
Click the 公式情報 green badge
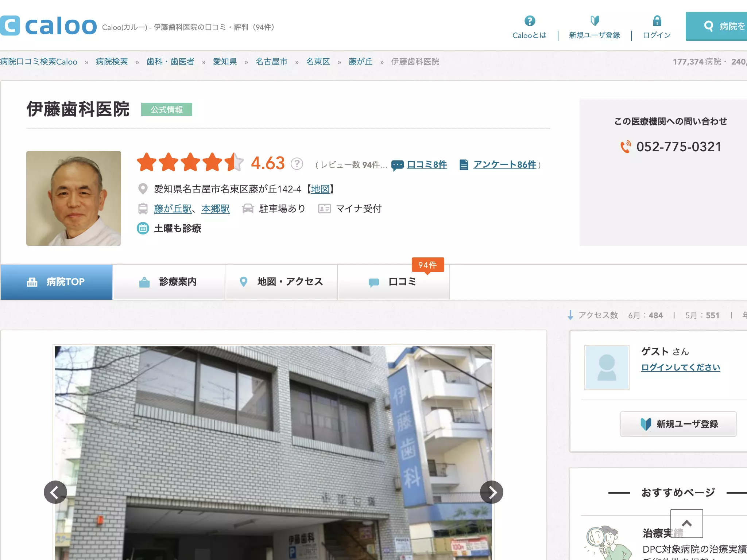pos(167,109)
